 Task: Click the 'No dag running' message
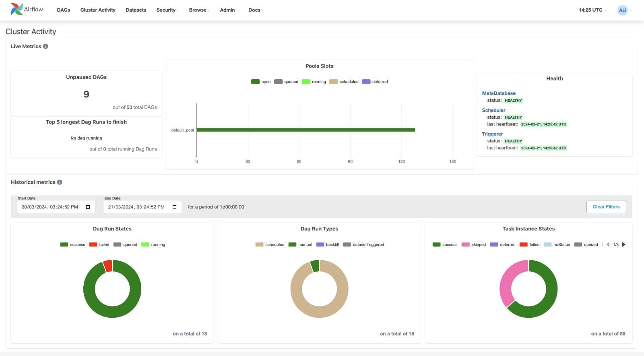pos(86,138)
